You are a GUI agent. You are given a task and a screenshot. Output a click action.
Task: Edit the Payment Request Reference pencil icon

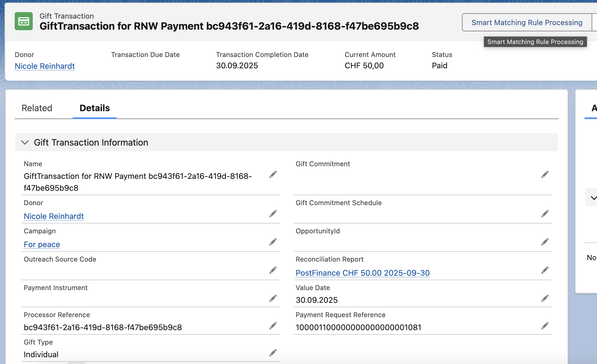pos(545,326)
